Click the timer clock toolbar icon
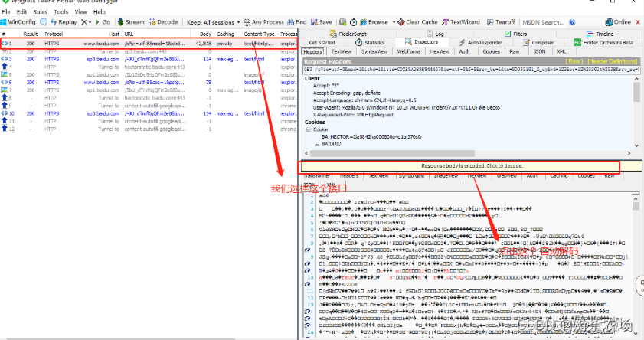Image resolution: width=644 pixels, height=340 pixels. [x=353, y=22]
